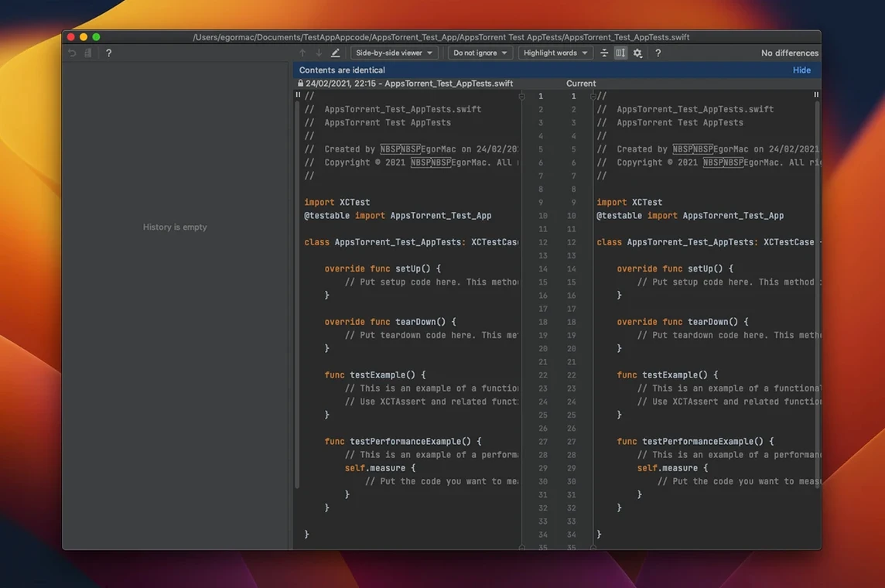
Task: Click the Contents are identical message
Action: pos(342,70)
